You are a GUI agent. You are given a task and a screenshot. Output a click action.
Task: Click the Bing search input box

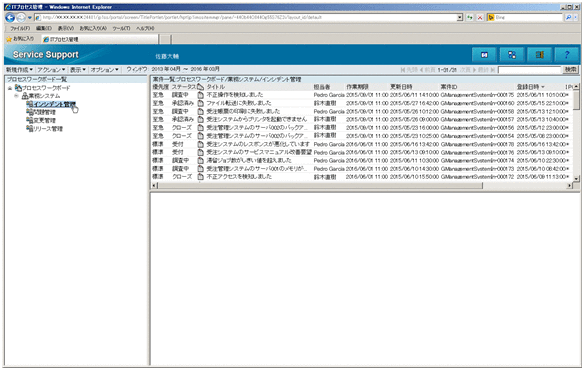[529, 18]
